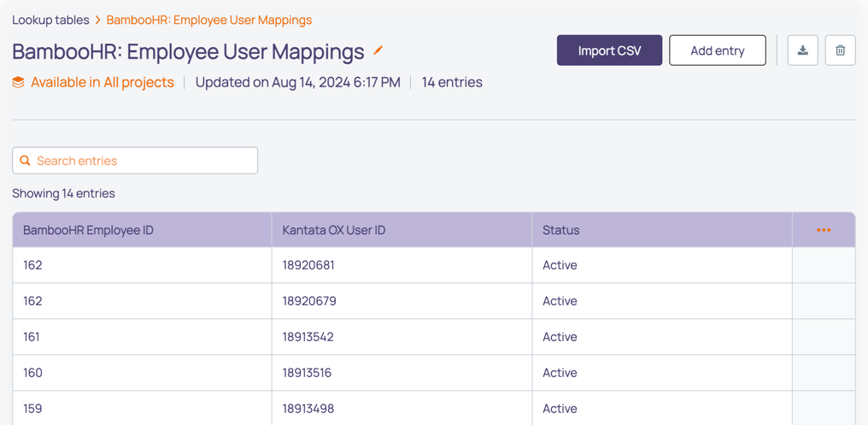Go back to Lookup tables breadcrumb
Screen dimensions: 868x425
[x=50, y=20]
